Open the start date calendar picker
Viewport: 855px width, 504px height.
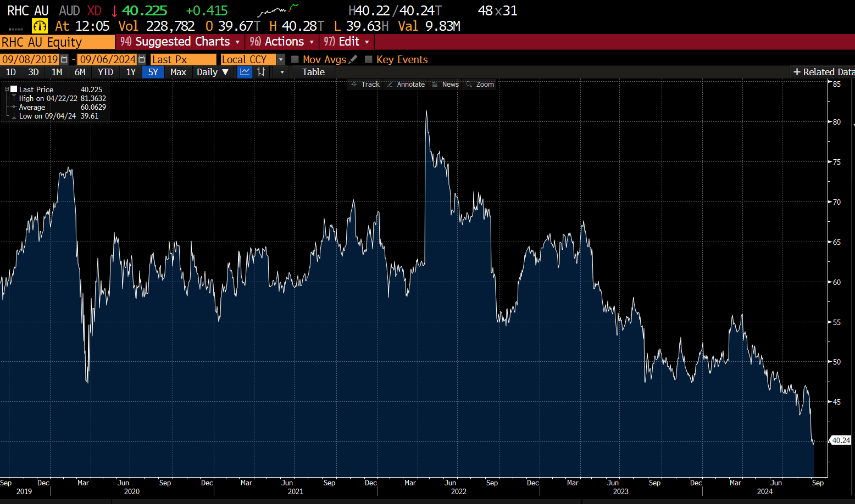point(64,59)
